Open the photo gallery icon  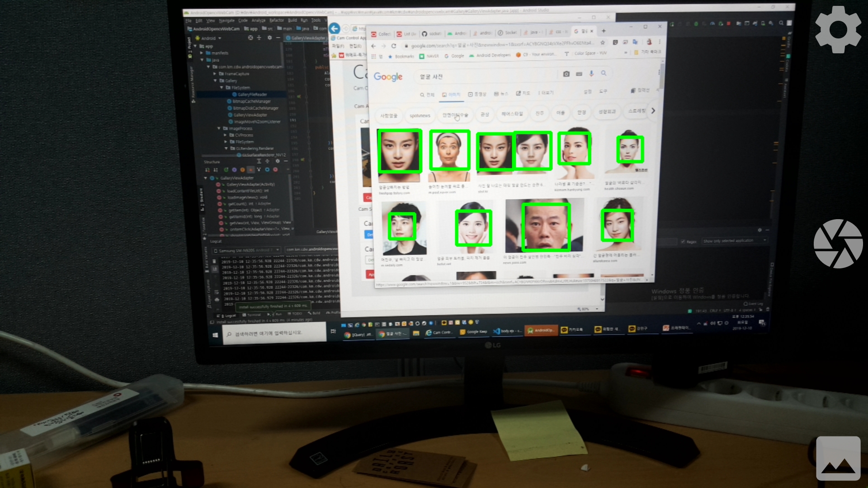point(838,458)
